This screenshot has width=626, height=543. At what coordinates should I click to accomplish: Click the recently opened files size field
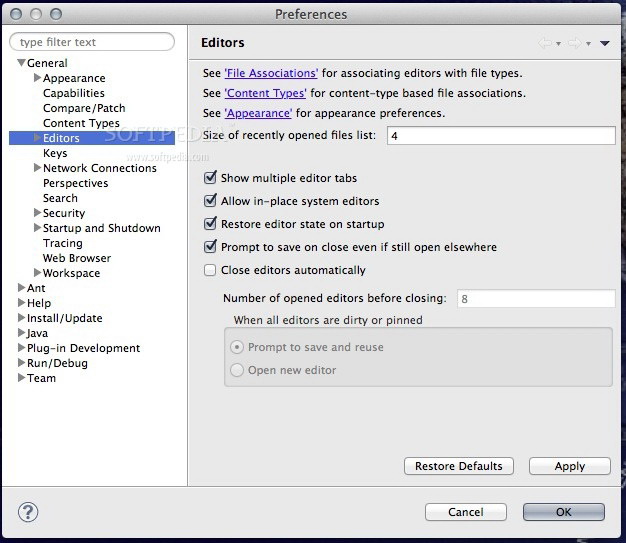tap(500, 135)
